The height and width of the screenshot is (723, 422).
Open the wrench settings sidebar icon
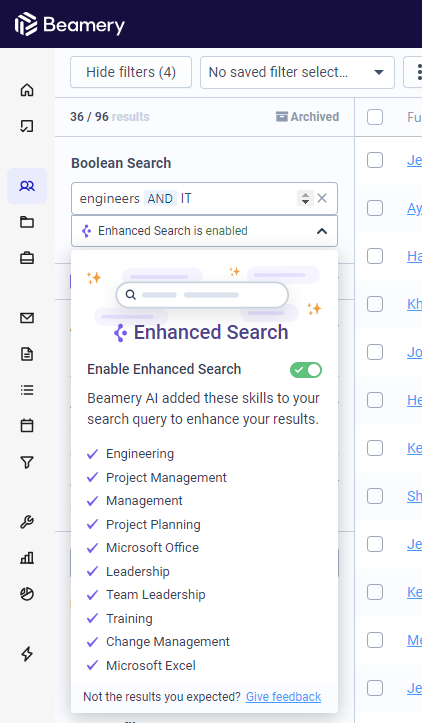27,522
